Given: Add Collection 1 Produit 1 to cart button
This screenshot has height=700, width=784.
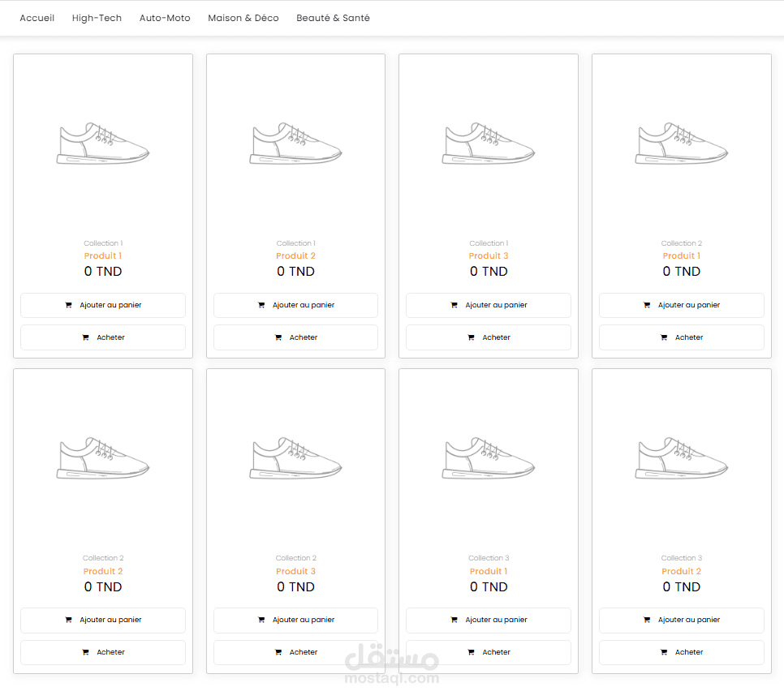Looking at the screenshot, I should point(103,305).
